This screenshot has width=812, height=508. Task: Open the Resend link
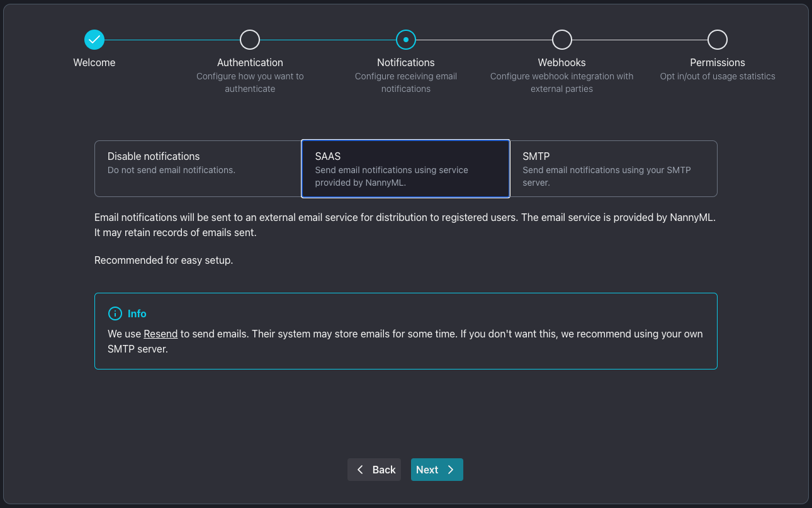tap(161, 334)
